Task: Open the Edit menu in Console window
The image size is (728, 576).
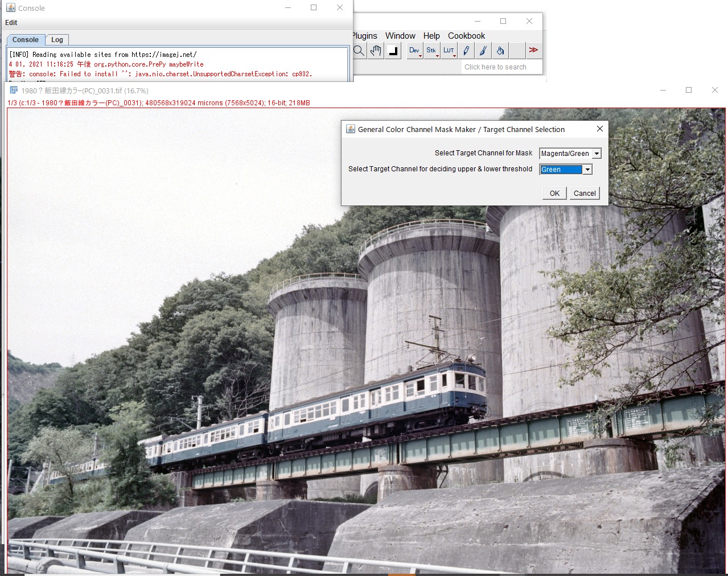Action: pyautogui.click(x=11, y=23)
